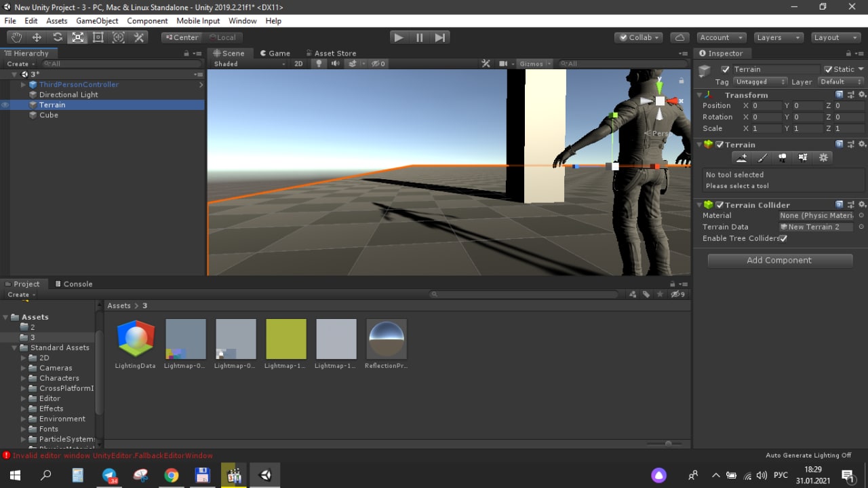Viewport: 868px width, 488px height.
Task: Toggle Terrain object active checkbox in Inspector
Action: pyautogui.click(x=726, y=69)
